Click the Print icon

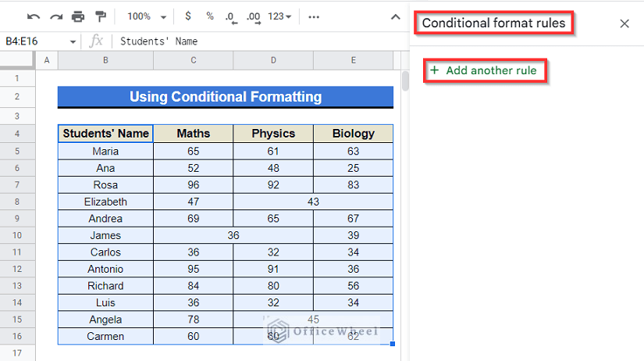click(78, 17)
